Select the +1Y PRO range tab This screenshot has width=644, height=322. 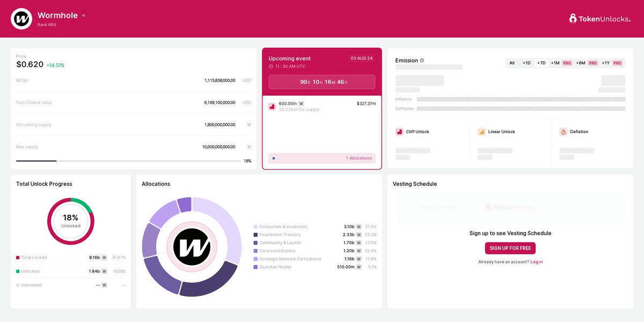point(612,63)
